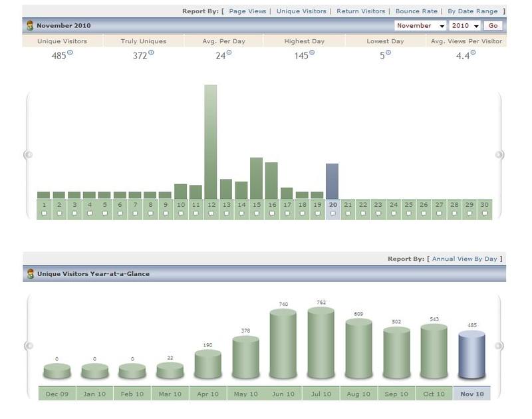Click the Avg. Per Day column header
Screen dimensions: 532x419
223,41
